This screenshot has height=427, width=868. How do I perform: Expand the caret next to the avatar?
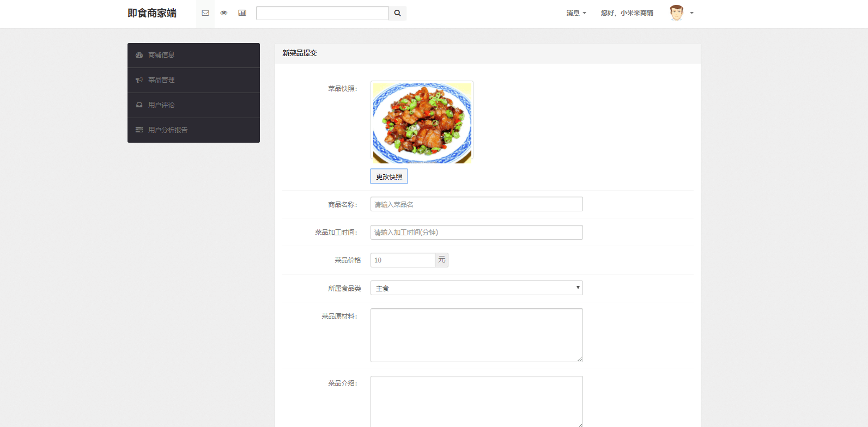[692, 13]
